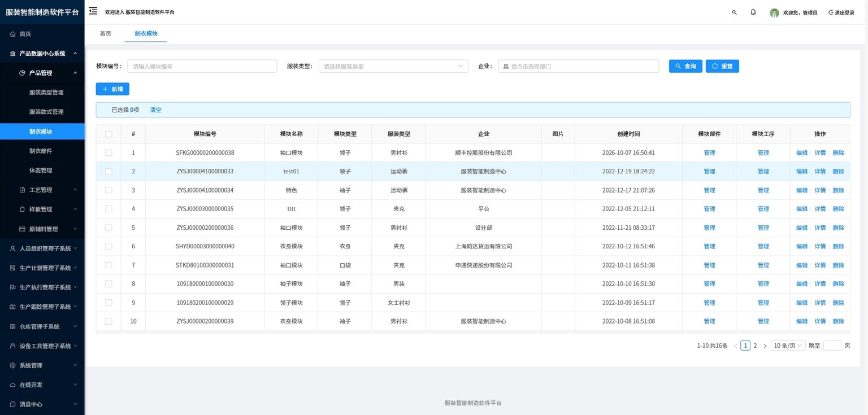The width and height of the screenshot is (868, 415).
Task: Tick the select-all checkbox in table header
Action: click(x=108, y=134)
